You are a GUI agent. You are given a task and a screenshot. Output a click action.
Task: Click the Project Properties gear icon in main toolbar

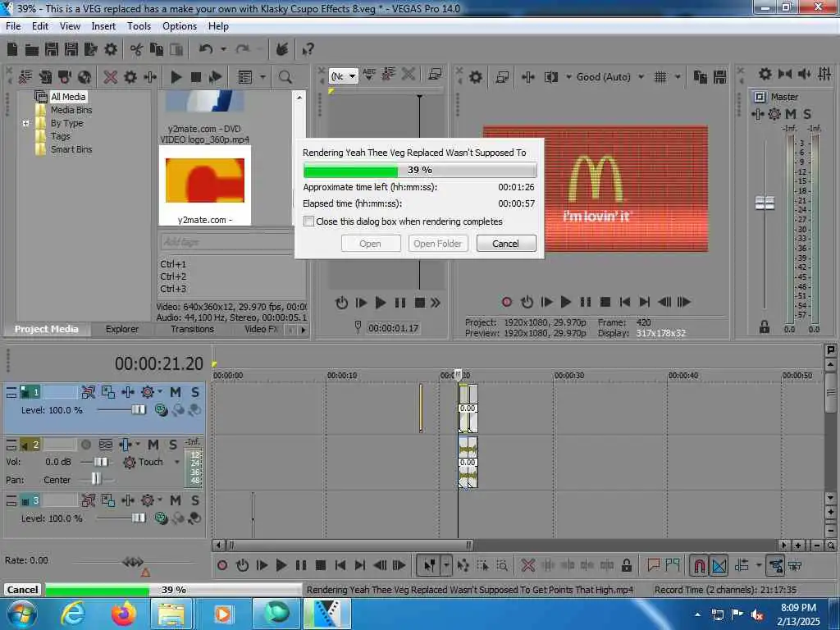pos(111,49)
